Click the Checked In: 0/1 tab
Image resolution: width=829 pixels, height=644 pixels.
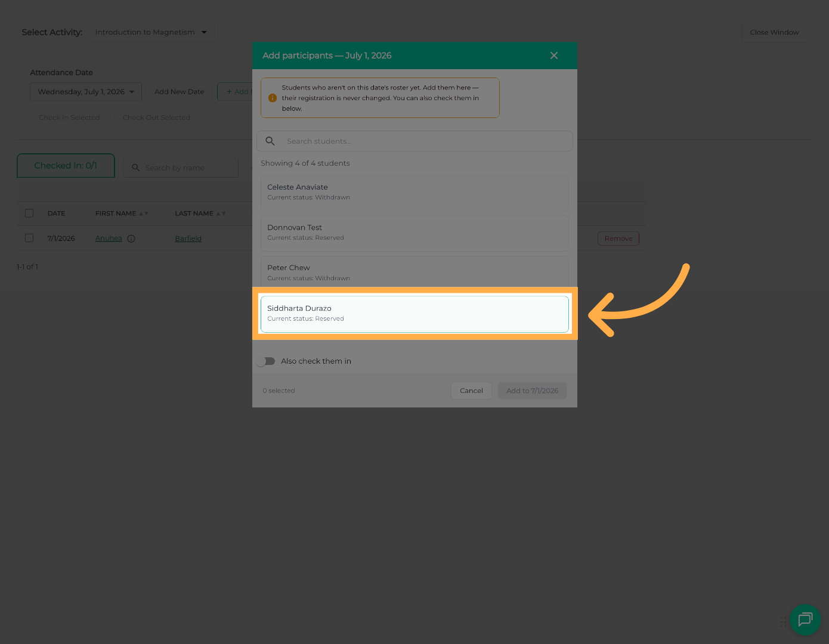point(66,166)
